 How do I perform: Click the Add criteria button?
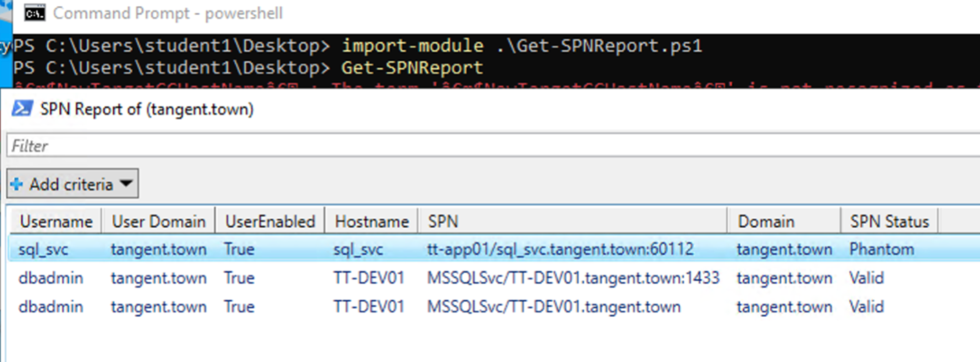(71, 184)
